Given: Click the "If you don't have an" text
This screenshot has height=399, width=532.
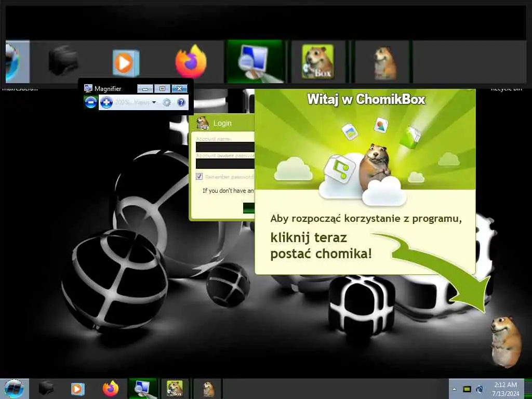Looking at the screenshot, I should 228,191.
